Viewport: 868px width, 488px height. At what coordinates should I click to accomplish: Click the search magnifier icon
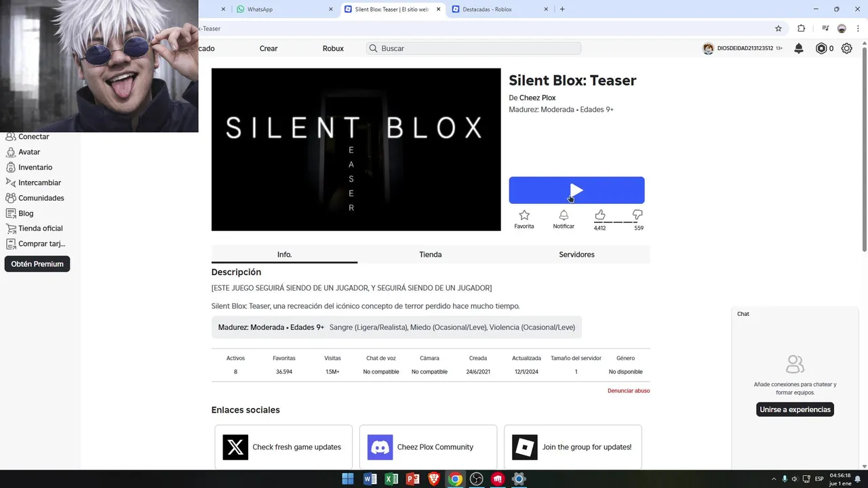coord(373,49)
